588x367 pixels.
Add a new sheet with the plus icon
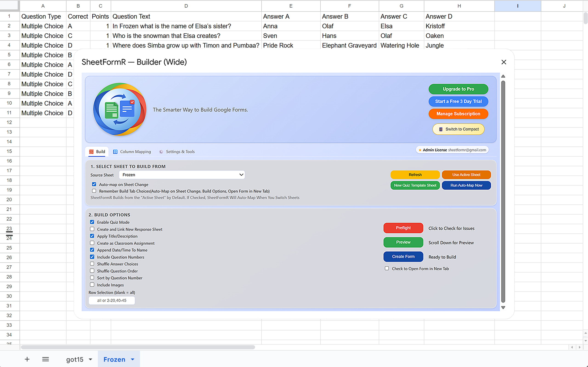click(27, 359)
